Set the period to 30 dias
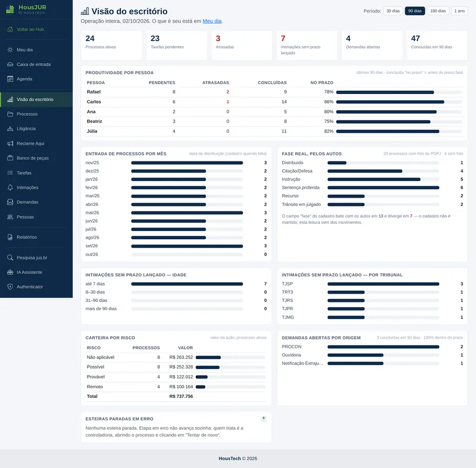The width and height of the screenshot is (476, 468). tap(393, 11)
